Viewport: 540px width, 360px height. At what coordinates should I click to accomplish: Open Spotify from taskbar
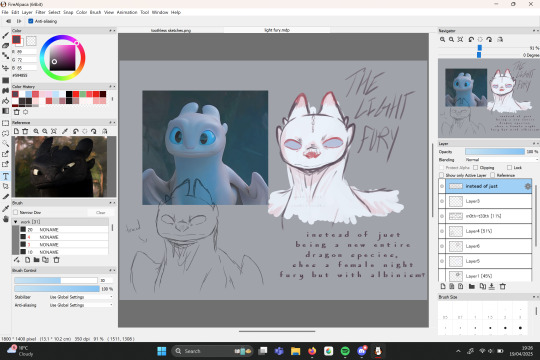[345, 351]
